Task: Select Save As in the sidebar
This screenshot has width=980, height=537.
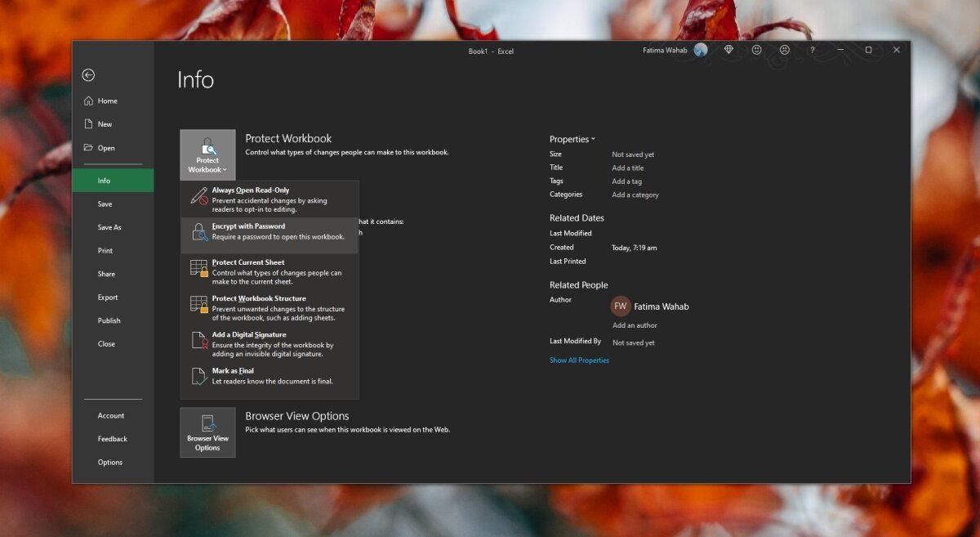Action: [x=109, y=227]
